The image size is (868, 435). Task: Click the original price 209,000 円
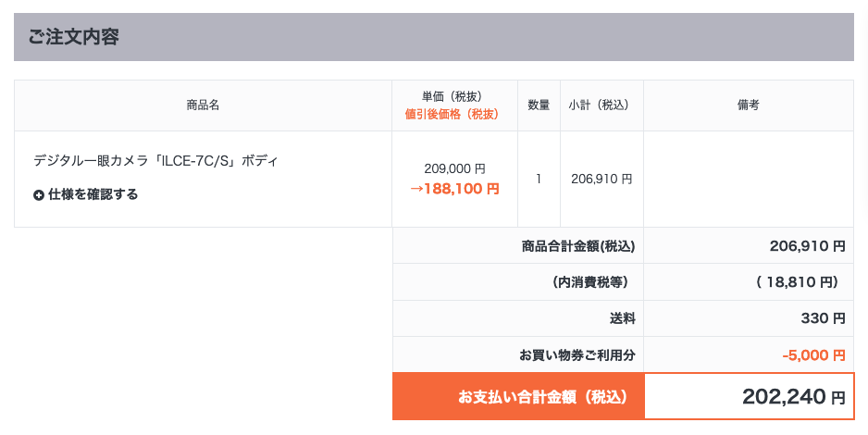coord(455,168)
